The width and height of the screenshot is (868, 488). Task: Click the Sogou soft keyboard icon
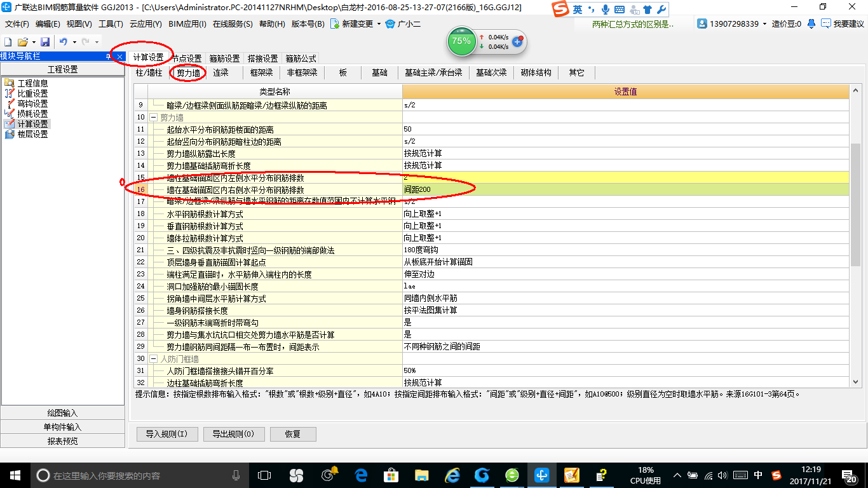pos(619,10)
